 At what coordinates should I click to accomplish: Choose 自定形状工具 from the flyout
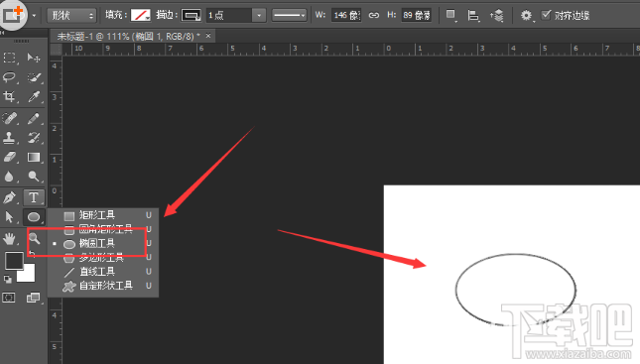coord(103,286)
